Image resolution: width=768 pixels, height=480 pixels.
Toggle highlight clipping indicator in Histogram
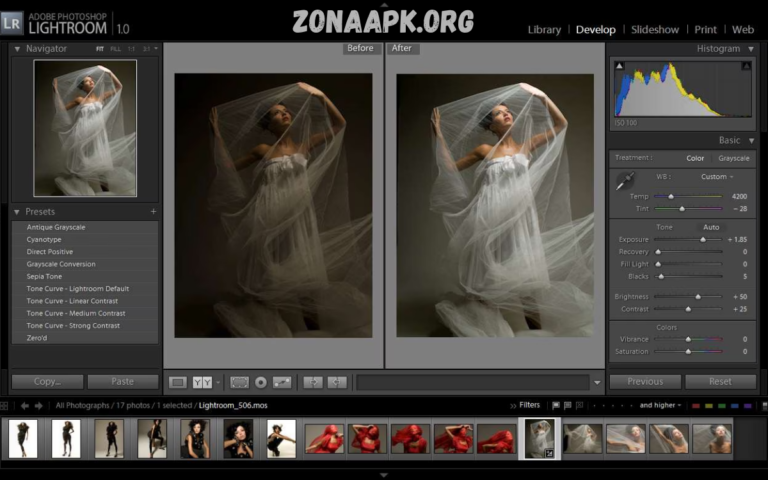746,66
